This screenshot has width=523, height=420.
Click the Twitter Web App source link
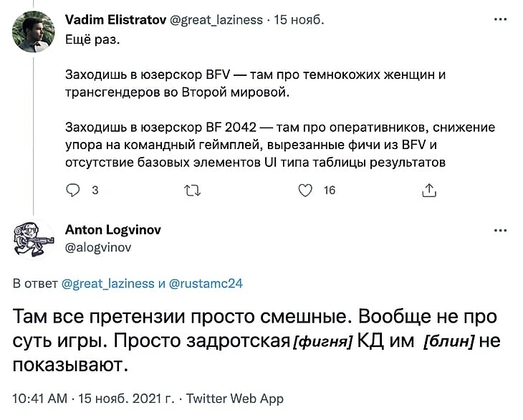point(234,398)
